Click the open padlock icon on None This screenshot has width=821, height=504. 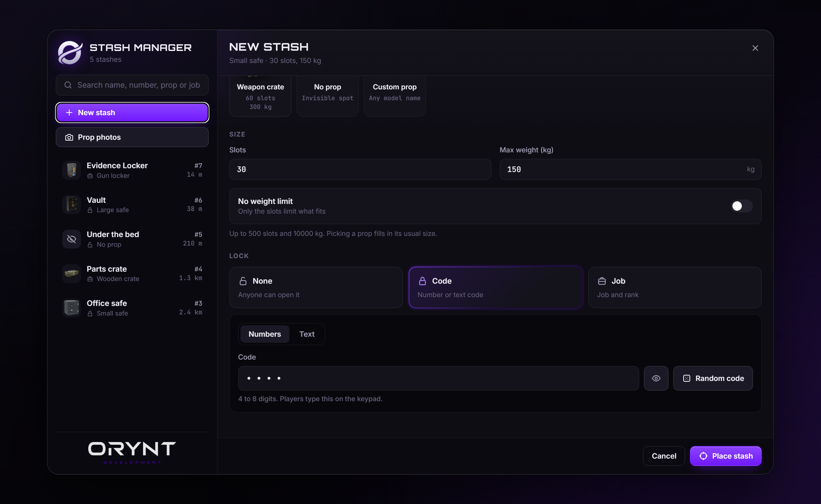coord(243,281)
